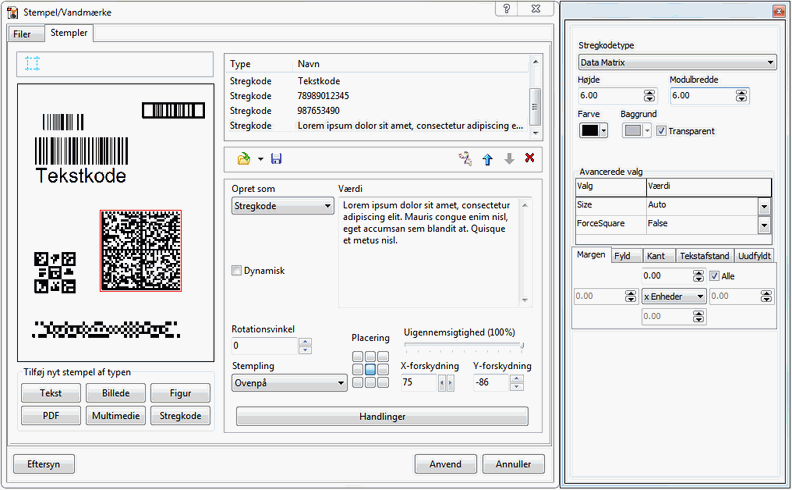This screenshot has height=490, width=792.
Task: Click the X-forskydning value field
Action: tap(419, 382)
